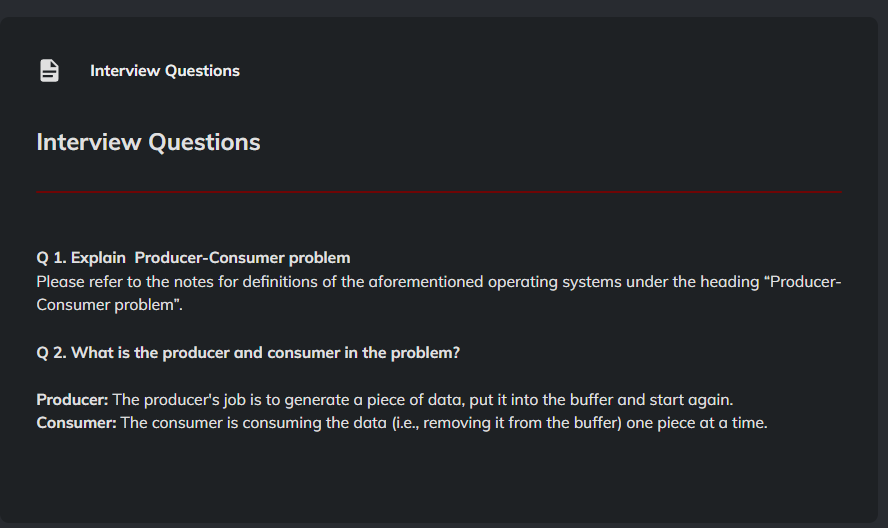Click the document icon beside Interview Questions

point(49,71)
